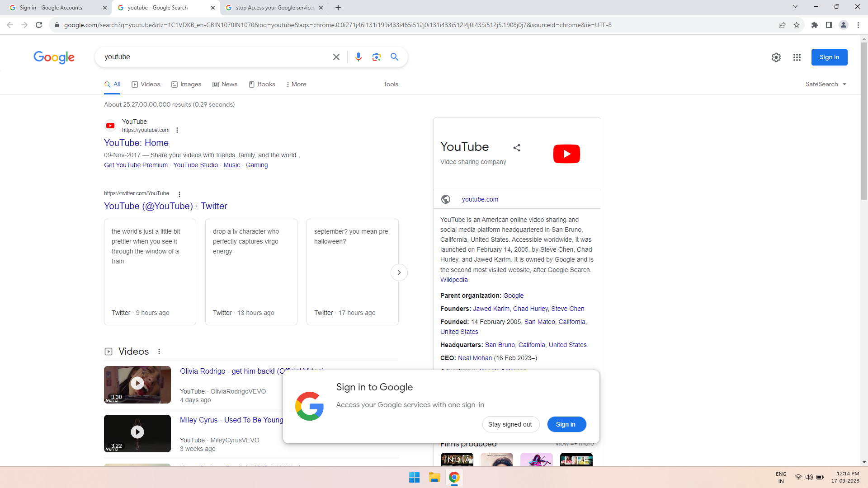Clear the search box with X icon
The image size is (868, 488).
coord(336,57)
